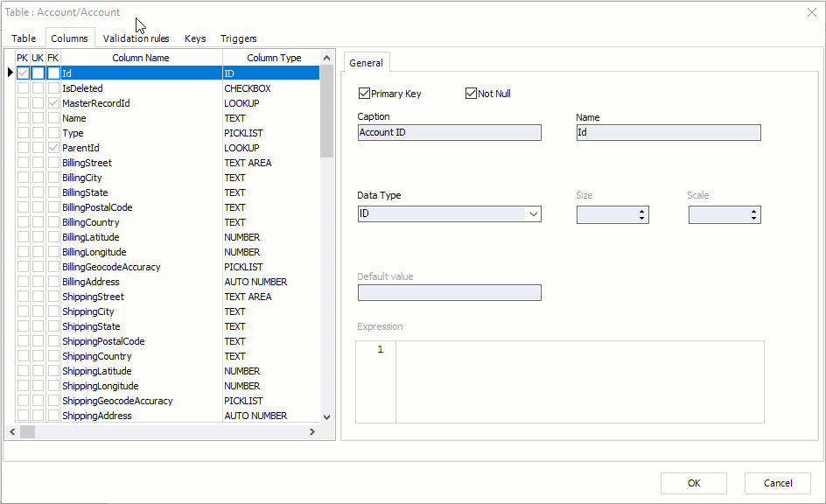This screenshot has width=826, height=504.
Task: Click the vertical scrollbar thumb
Action: [326, 111]
